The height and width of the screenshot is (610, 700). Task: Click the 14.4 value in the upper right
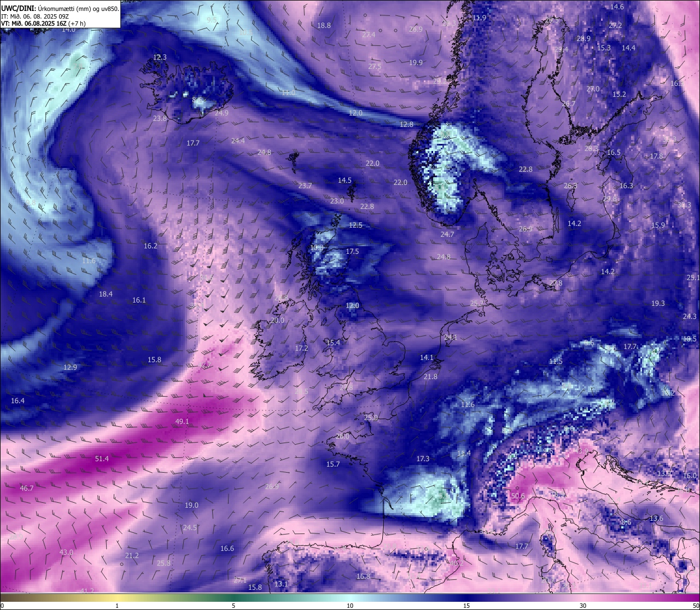click(628, 48)
